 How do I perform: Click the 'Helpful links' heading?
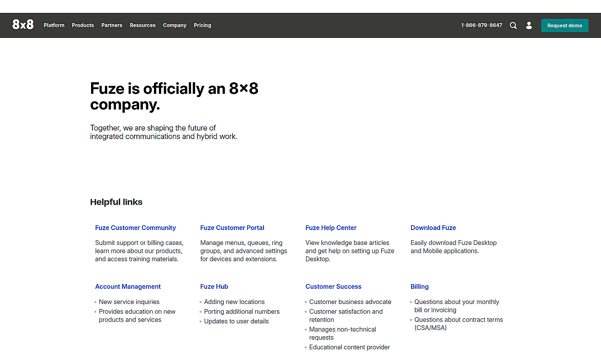(x=117, y=202)
